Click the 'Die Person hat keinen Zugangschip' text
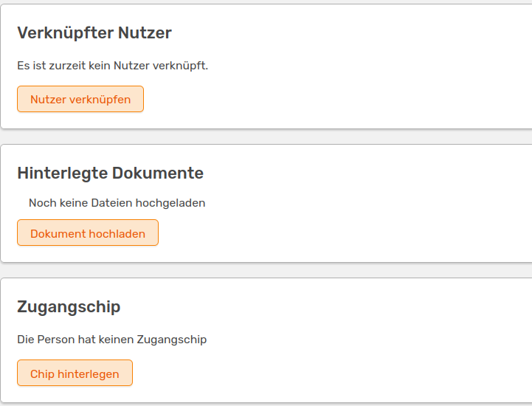 111,340
